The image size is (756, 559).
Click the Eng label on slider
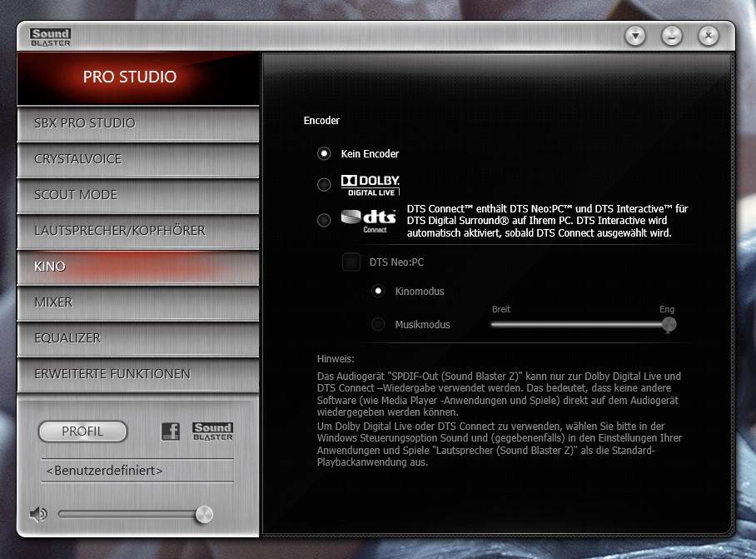pos(667,309)
